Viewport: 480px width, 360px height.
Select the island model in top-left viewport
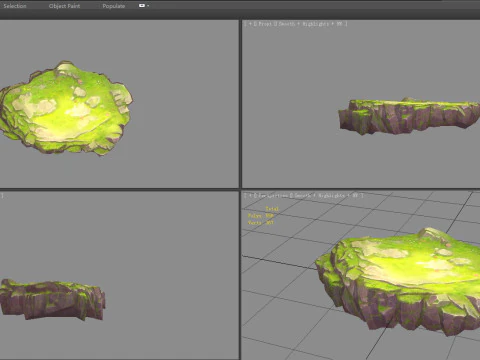tap(66, 108)
